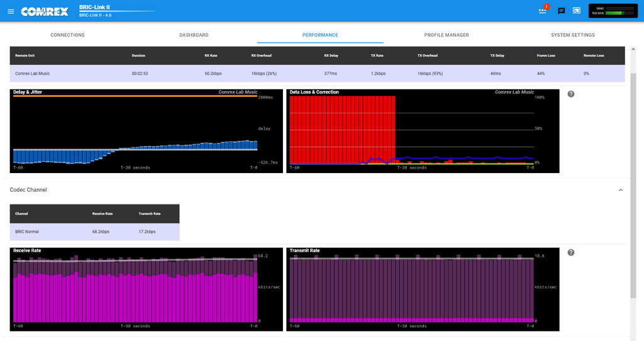Open the Dashboard tab

(x=194, y=35)
